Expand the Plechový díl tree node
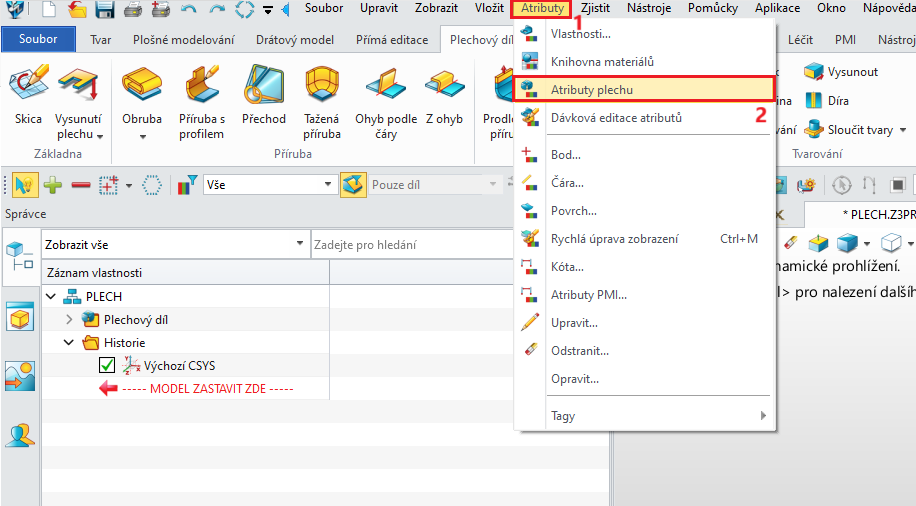 coord(69,319)
